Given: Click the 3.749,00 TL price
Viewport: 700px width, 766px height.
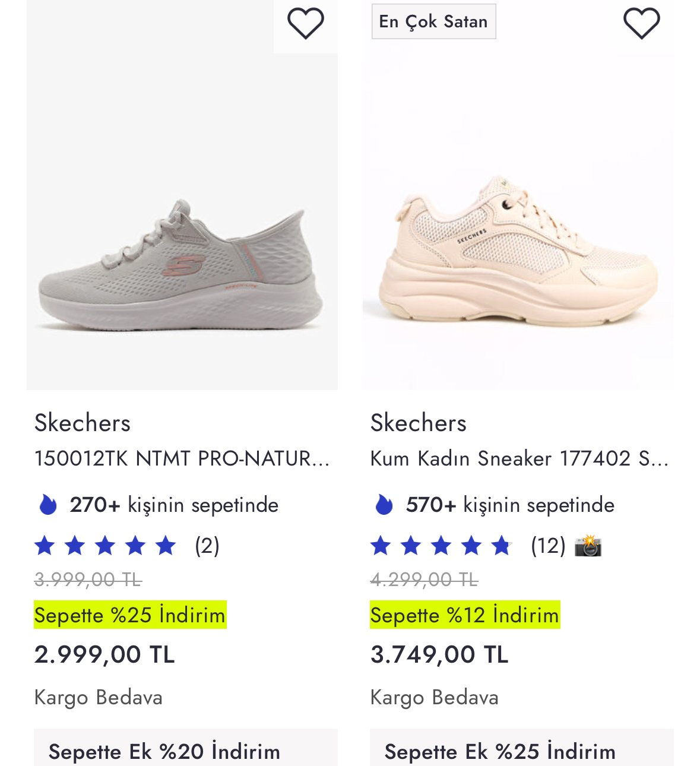Looking at the screenshot, I should click(439, 654).
